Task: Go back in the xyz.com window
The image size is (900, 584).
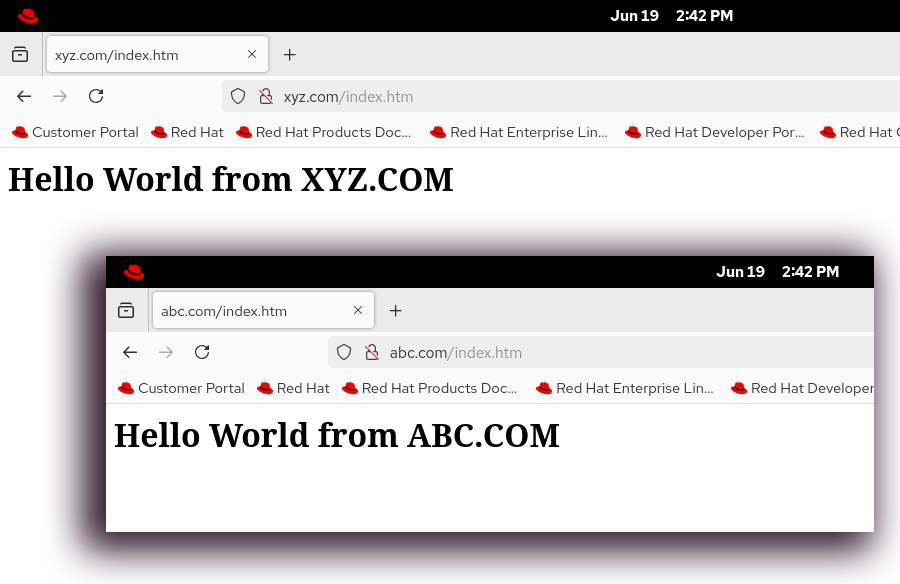Action: pos(24,96)
